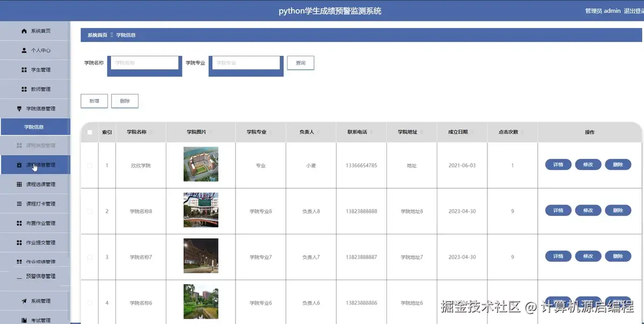
Task: Toggle the select-all checkbox in table header
Action: [x=90, y=132]
